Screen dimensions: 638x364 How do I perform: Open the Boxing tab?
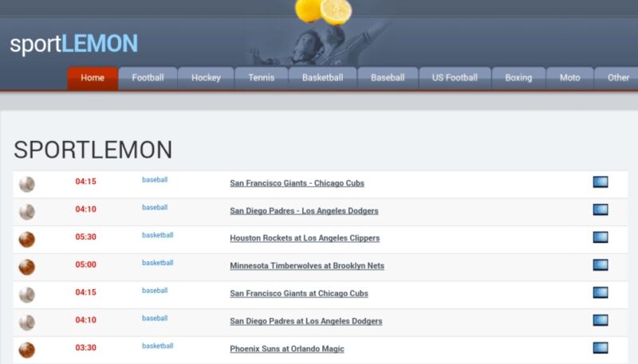tap(518, 78)
